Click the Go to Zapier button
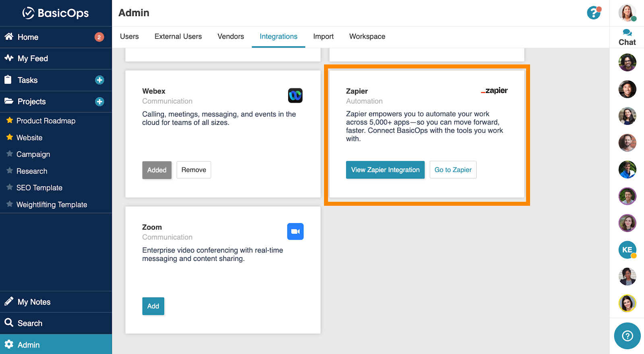The height and width of the screenshot is (354, 644). coord(453,170)
